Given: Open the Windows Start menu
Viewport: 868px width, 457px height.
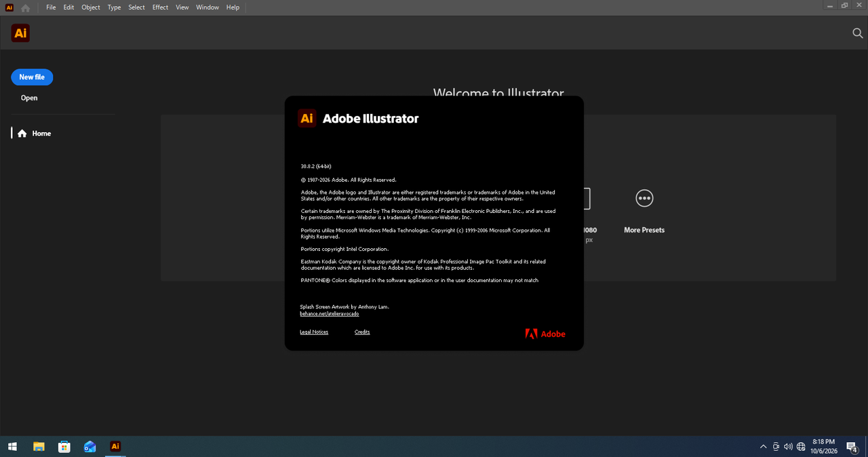Looking at the screenshot, I should [x=12, y=446].
